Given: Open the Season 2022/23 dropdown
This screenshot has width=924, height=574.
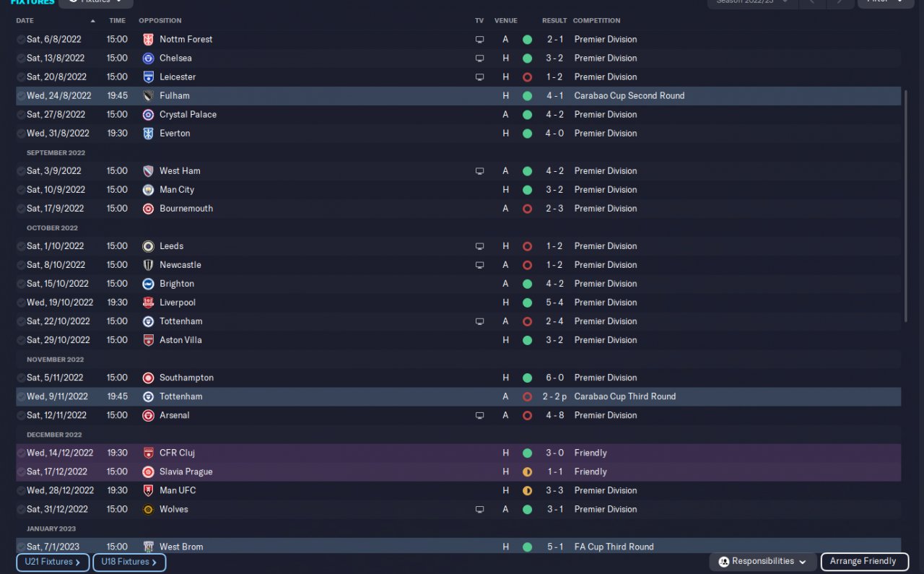Looking at the screenshot, I should click(x=753, y=2).
